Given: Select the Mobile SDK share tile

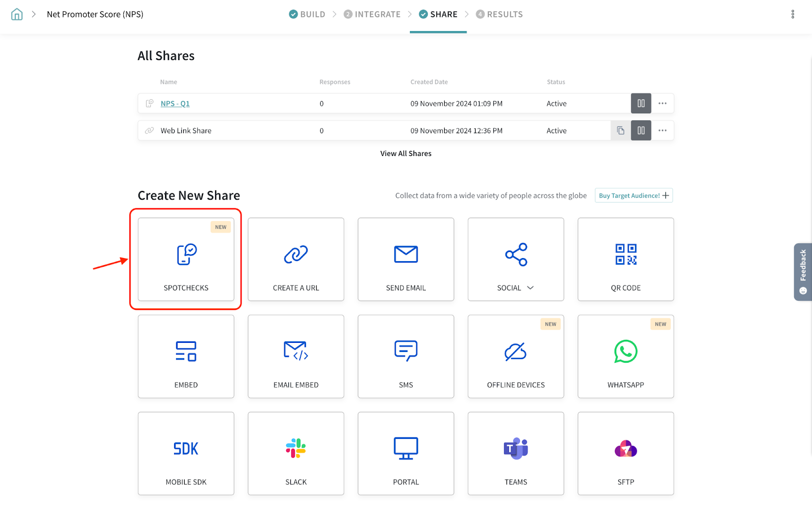Looking at the screenshot, I should click(186, 454).
